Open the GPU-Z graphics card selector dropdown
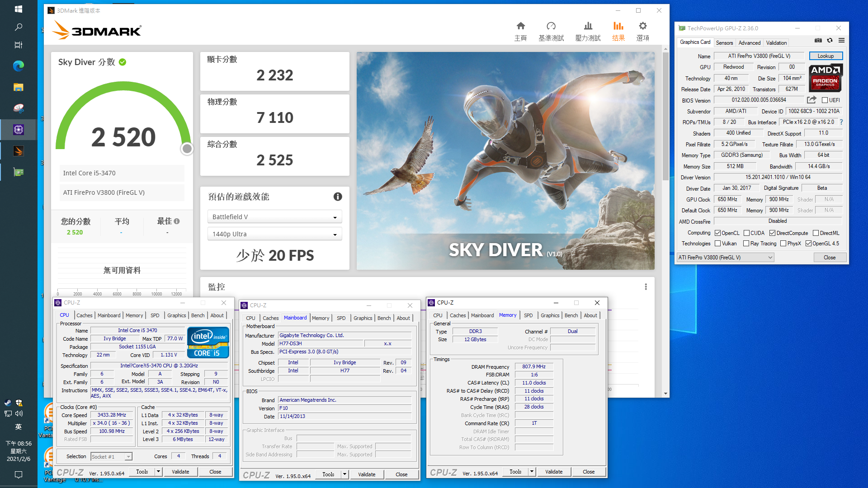The height and width of the screenshot is (488, 868). [x=726, y=258]
